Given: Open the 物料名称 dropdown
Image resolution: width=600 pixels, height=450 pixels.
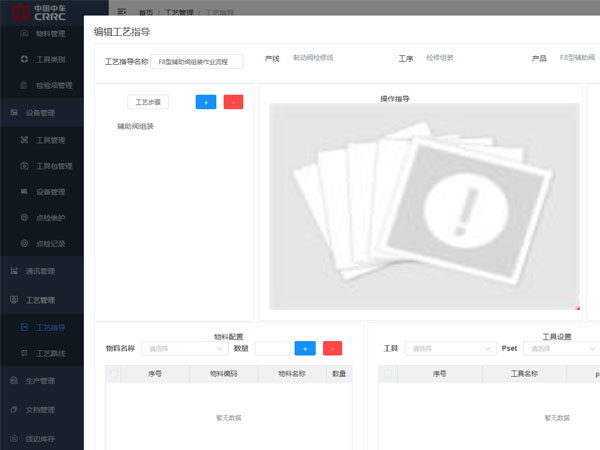Looking at the screenshot, I should pos(187,348).
